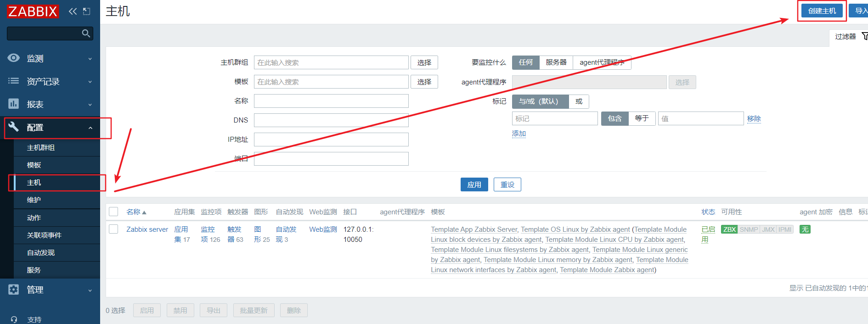
Task: Choose 或 tag mode
Action: (579, 101)
